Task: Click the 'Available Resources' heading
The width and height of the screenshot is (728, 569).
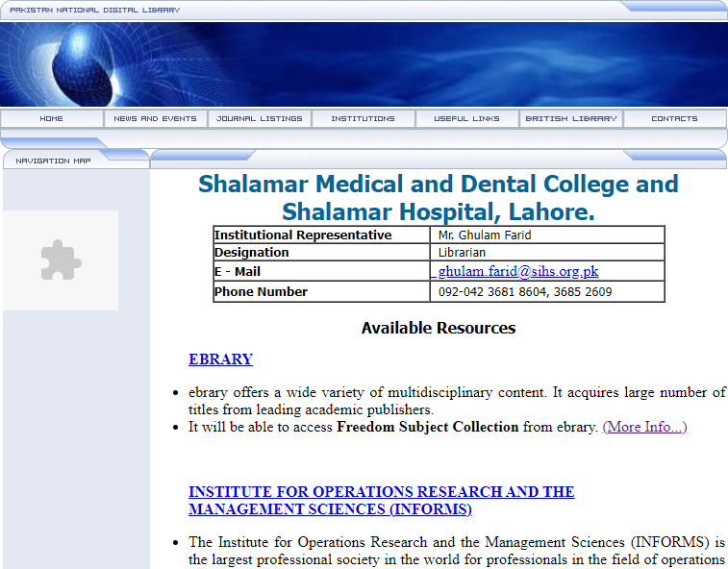Action: point(439,328)
